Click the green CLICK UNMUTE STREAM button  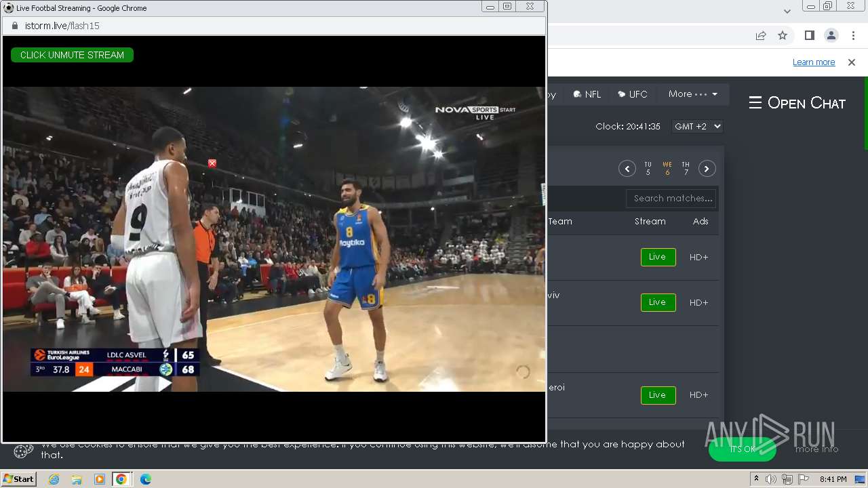72,55
